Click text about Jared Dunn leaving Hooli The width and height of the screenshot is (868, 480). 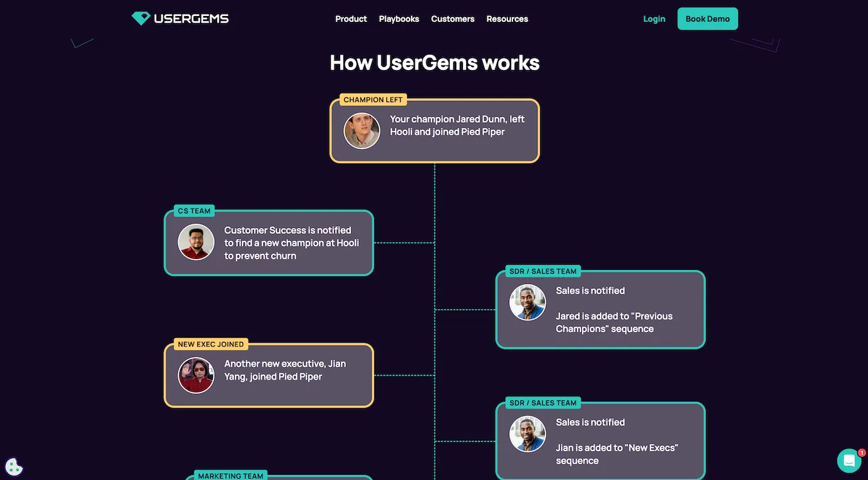pyautogui.click(x=457, y=125)
